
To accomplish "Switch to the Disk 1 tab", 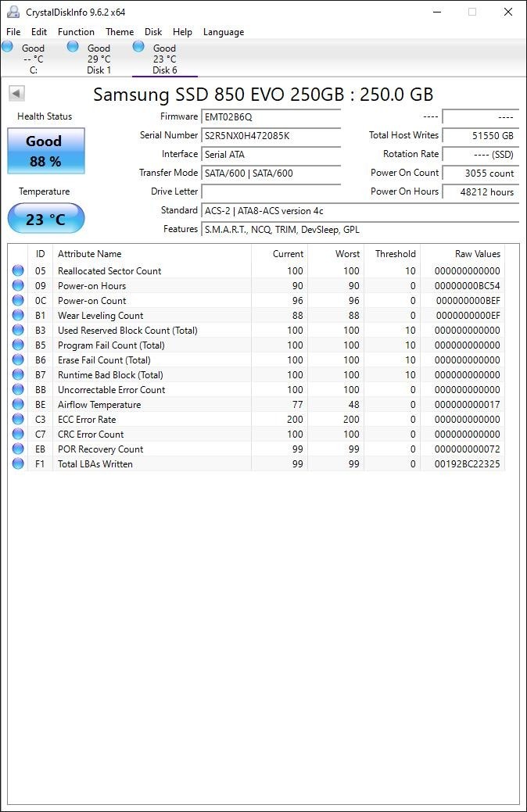I will pos(99,59).
